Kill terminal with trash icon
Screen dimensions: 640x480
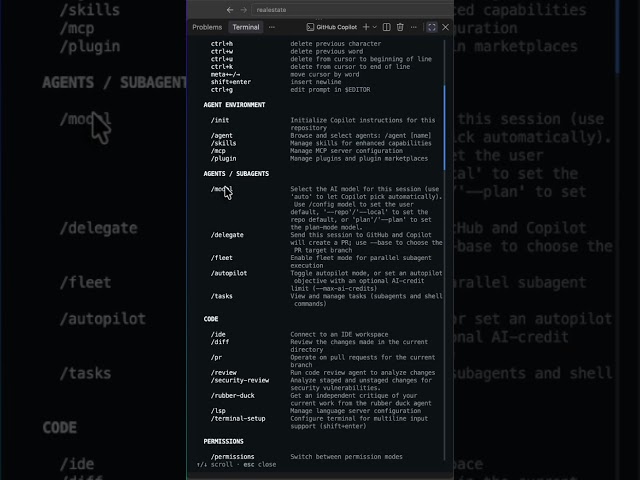click(400, 27)
